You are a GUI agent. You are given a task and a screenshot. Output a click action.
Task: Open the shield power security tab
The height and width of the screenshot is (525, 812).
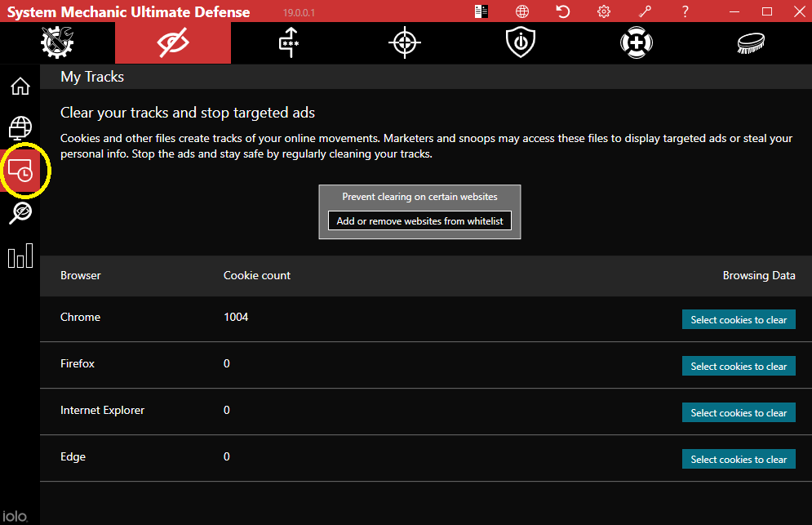tap(521, 42)
